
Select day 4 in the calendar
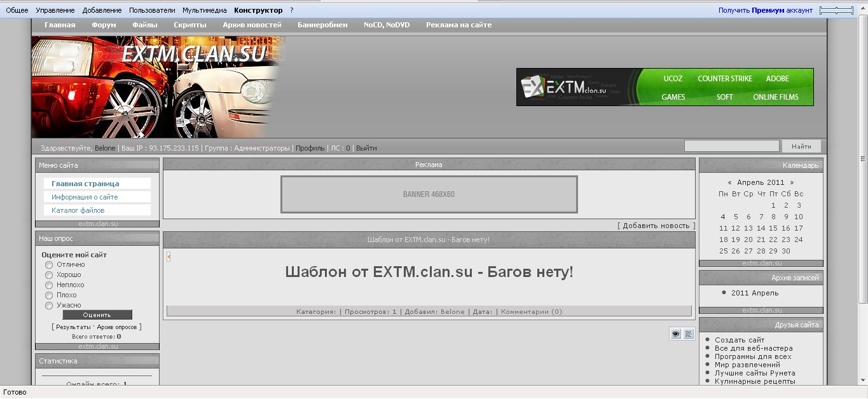point(723,217)
